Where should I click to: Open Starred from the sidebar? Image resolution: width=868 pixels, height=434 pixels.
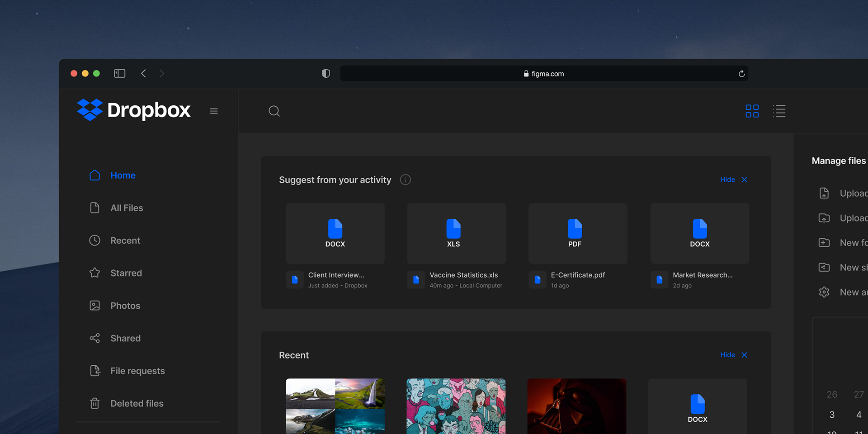[x=126, y=273]
